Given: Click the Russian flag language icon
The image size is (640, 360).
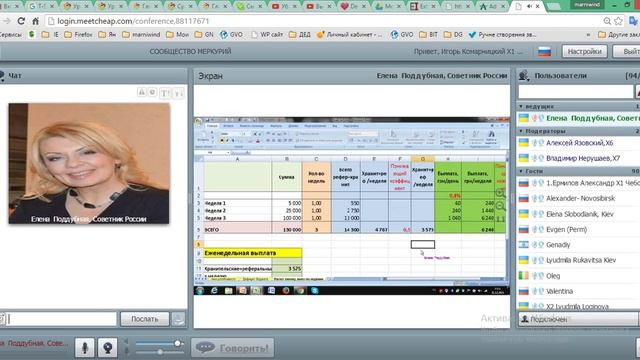Looking at the screenshot, I should [x=544, y=51].
